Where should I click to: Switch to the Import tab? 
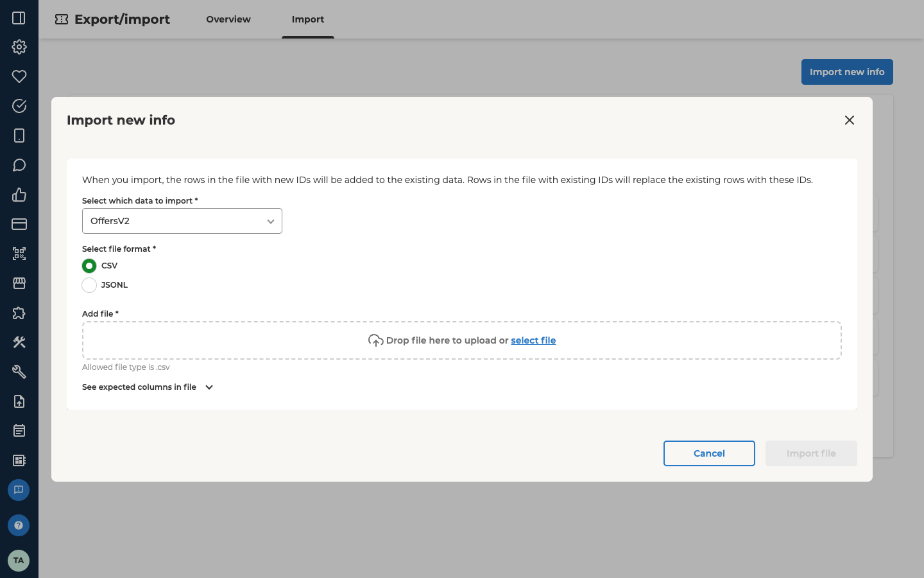point(308,19)
